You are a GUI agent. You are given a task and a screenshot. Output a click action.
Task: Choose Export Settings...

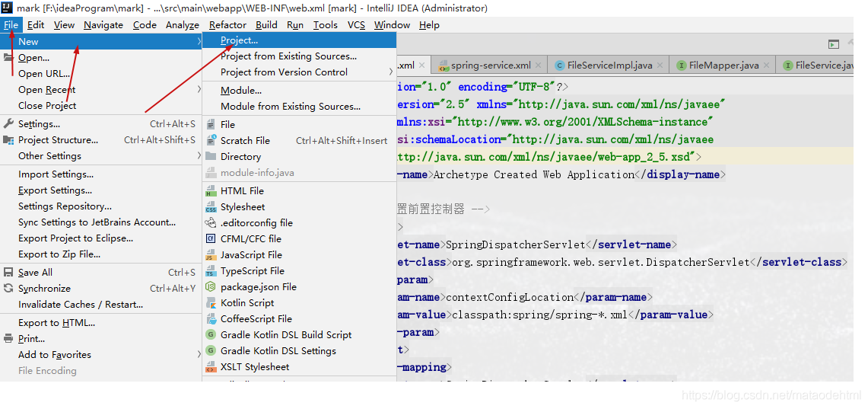pyautogui.click(x=100, y=190)
